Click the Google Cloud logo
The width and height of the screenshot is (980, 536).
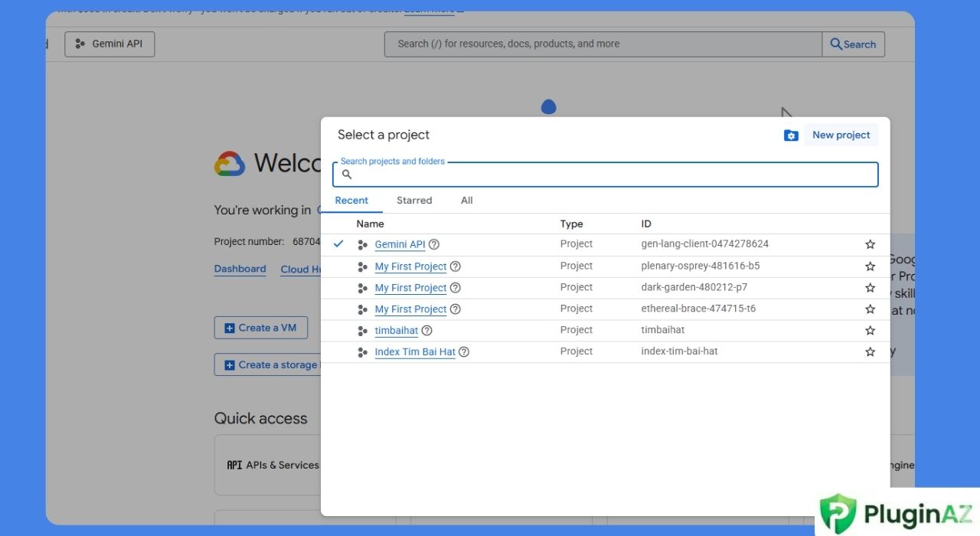[230, 162]
